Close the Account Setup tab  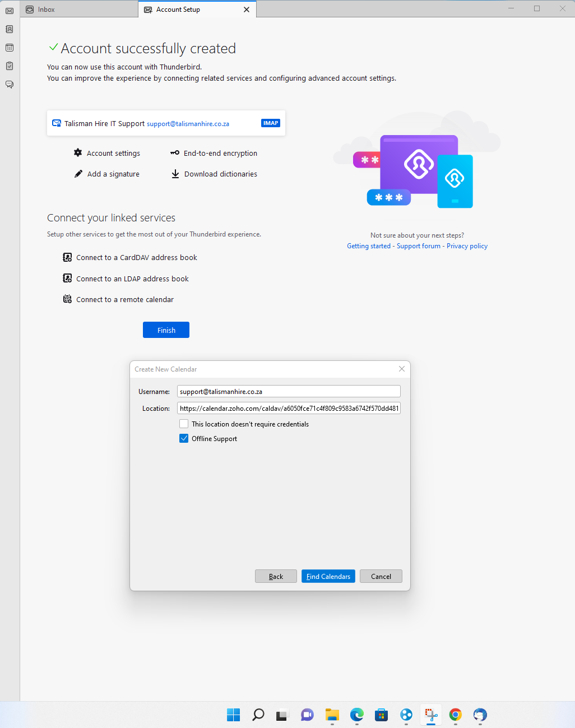[247, 10]
